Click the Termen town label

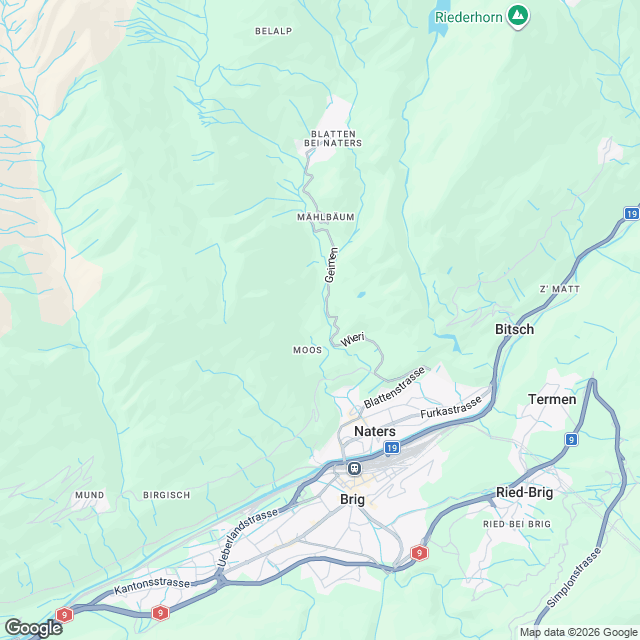pyautogui.click(x=552, y=399)
